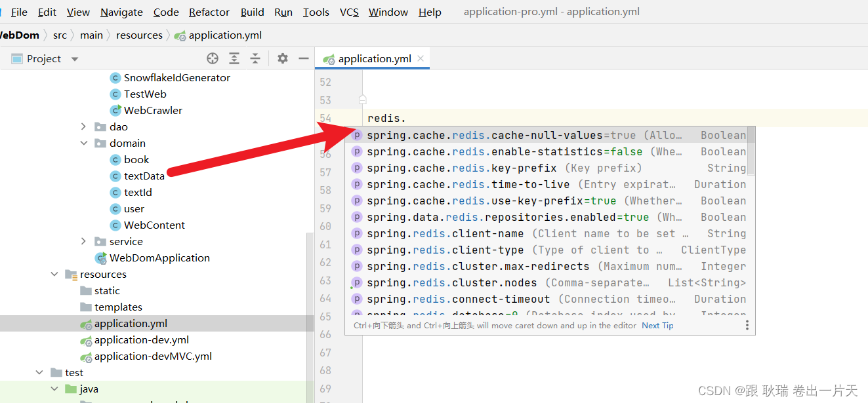Screen dimensions: 868x403
Task: Select Opened File with the crosshair icon
Action: click(212, 58)
